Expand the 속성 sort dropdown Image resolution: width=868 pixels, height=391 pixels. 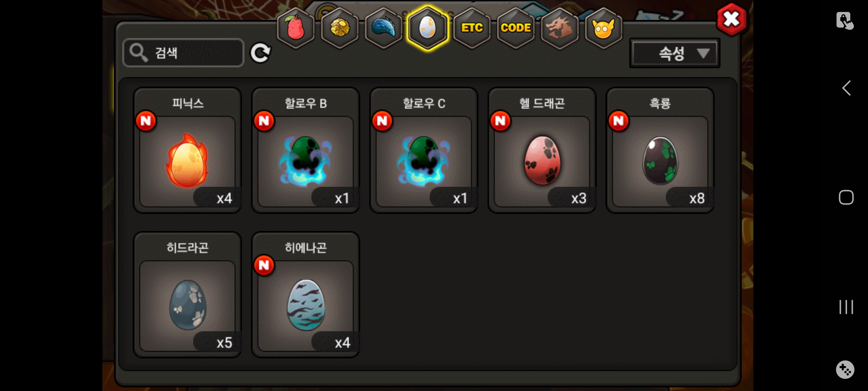pyautogui.click(x=675, y=54)
